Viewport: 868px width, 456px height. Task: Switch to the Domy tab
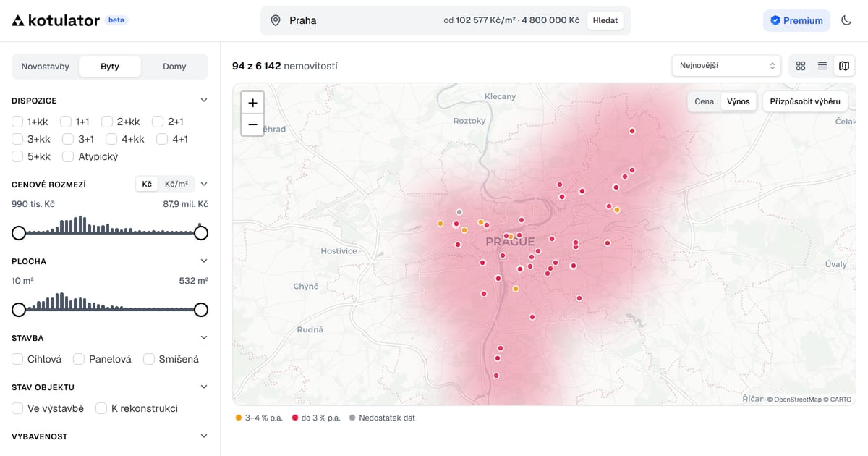pos(174,67)
